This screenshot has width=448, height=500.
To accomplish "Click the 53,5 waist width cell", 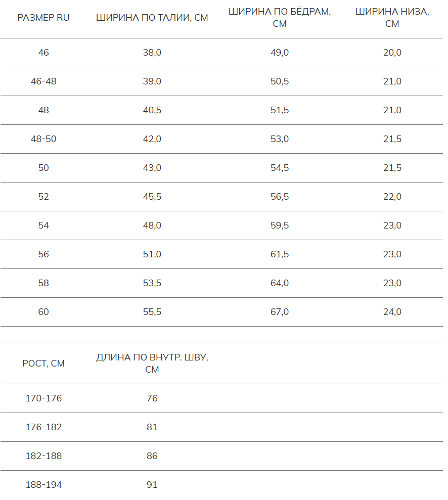I will [152, 283].
